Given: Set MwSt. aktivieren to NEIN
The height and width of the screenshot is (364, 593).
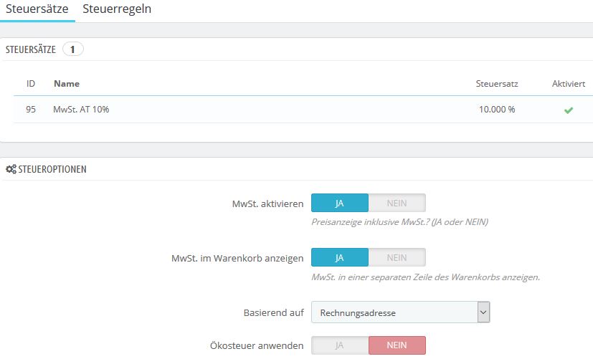Looking at the screenshot, I should click(x=397, y=203).
